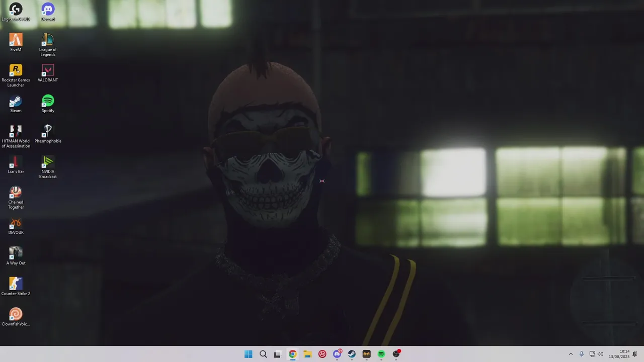Viewport: 644px width, 362px height.
Task: Select the Steam desktop shortcut
Action: (16, 104)
